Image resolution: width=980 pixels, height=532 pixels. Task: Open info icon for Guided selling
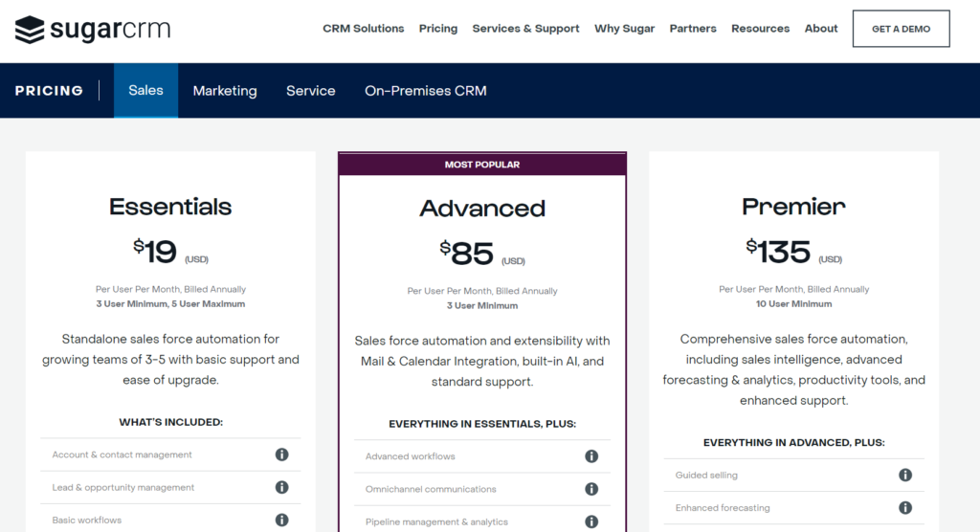coord(905,476)
